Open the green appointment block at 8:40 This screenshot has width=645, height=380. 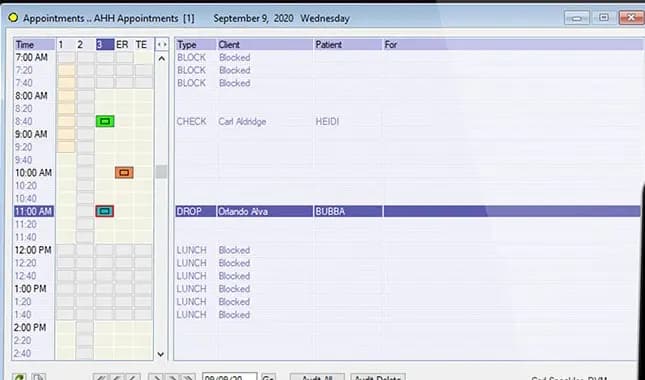coord(105,121)
